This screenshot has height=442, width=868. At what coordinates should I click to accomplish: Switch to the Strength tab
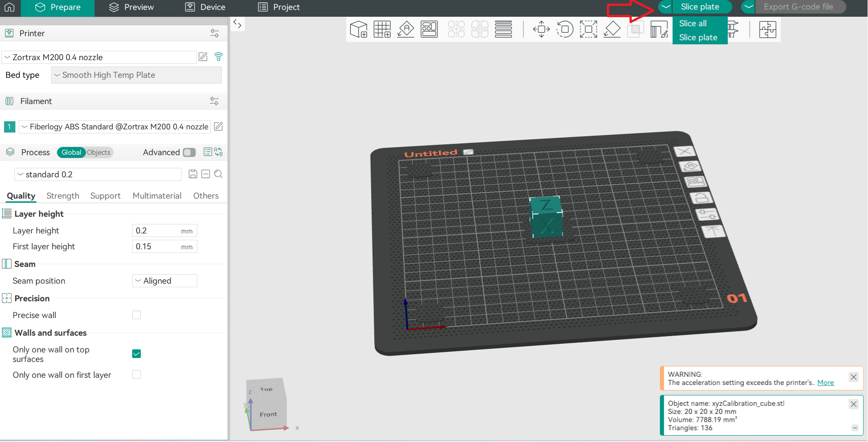62,196
